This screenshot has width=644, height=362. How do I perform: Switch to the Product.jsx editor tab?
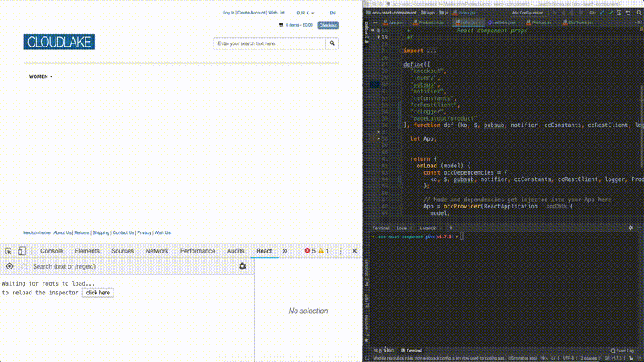(539, 23)
